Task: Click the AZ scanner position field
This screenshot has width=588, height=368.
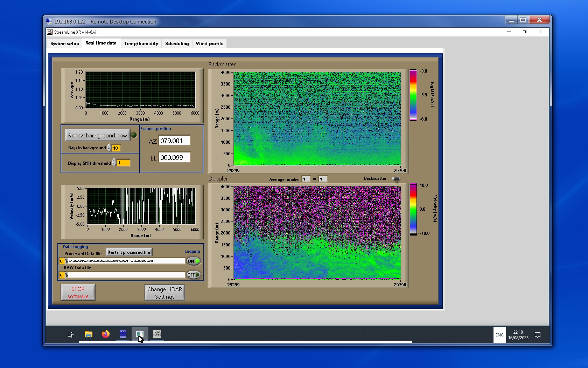Action: (174, 141)
